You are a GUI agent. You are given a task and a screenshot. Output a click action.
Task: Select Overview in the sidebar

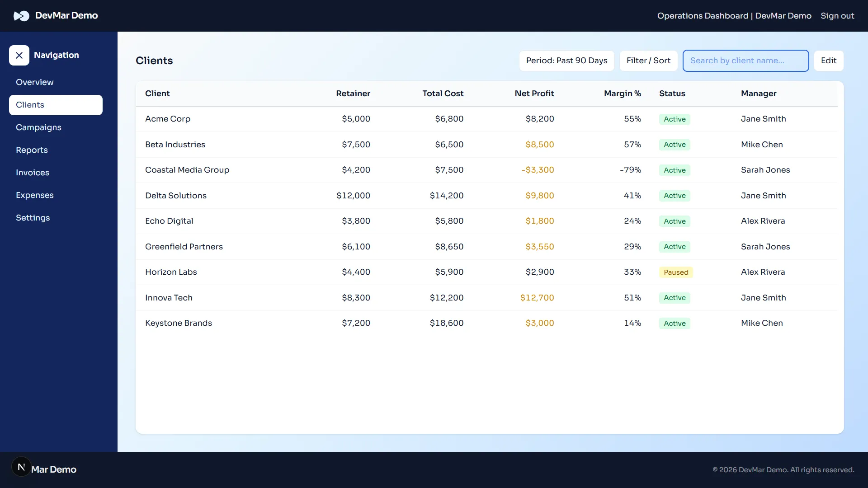pos(34,82)
